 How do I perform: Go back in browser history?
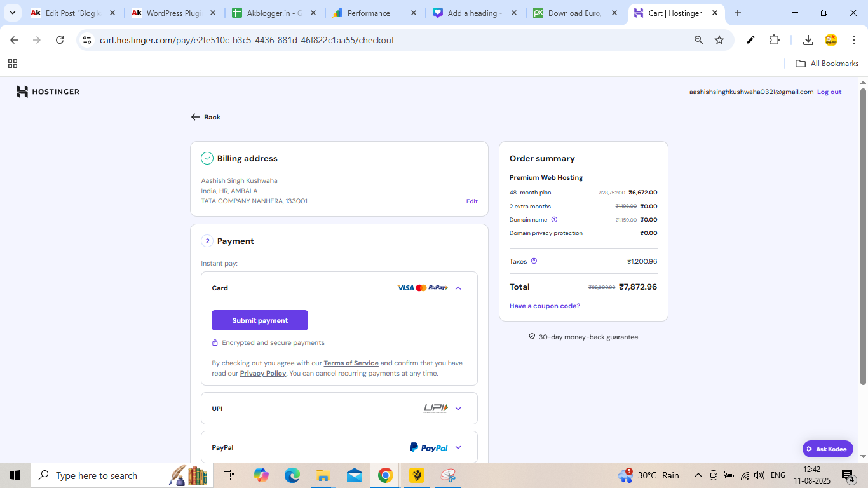14,40
